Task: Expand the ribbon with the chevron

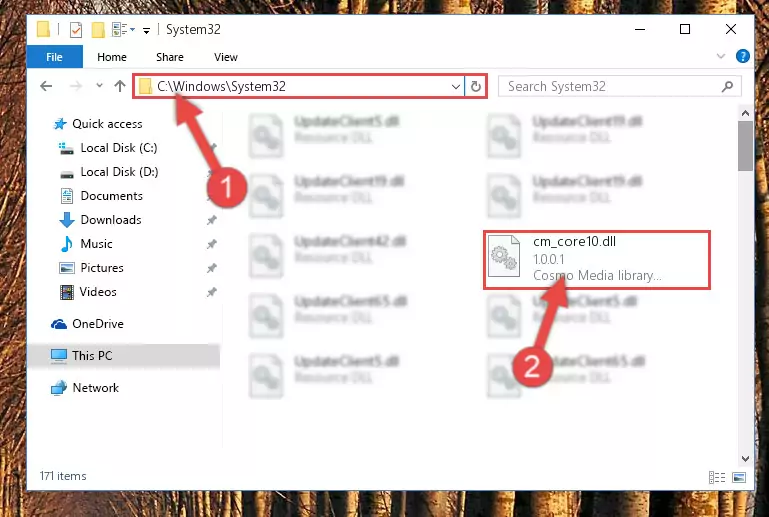Action: point(720,56)
